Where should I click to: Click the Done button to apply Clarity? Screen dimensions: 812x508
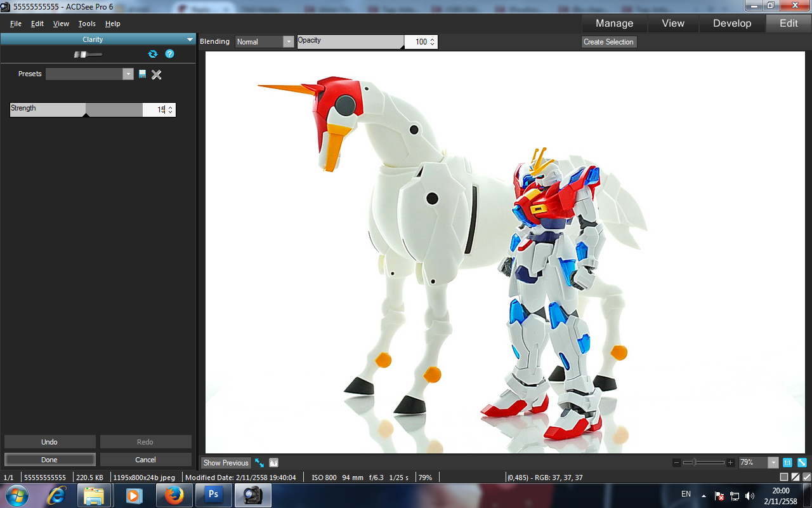click(49, 460)
